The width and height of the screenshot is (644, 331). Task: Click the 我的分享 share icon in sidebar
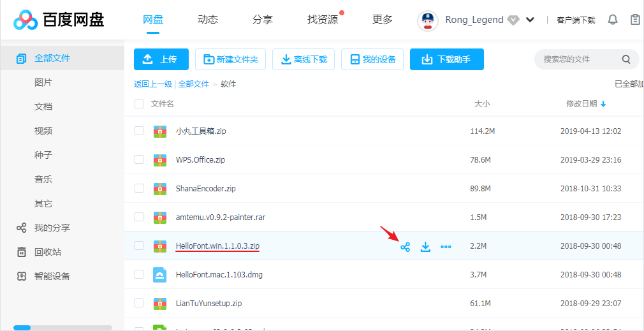pyautogui.click(x=21, y=228)
